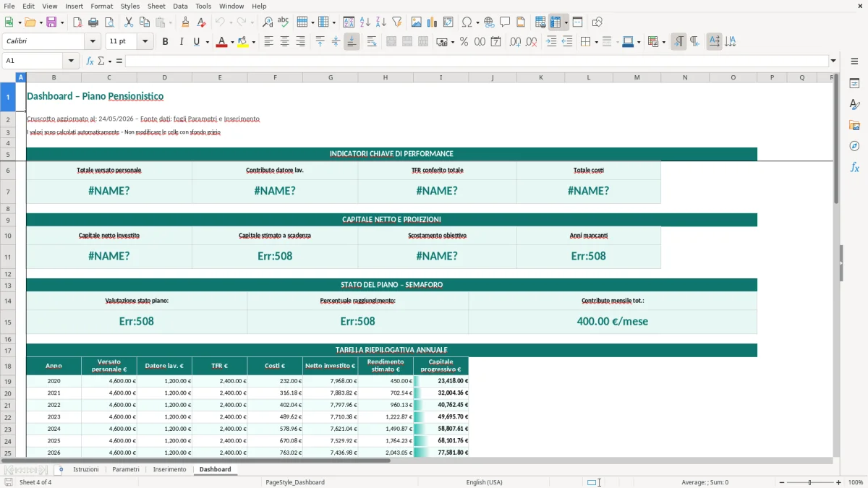Click the Clear Direct Formatting icon

(202, 22)
